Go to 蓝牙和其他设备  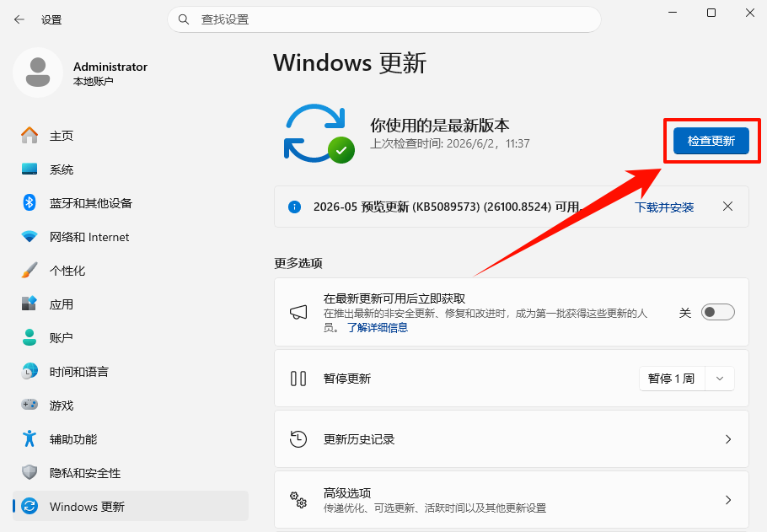pyautogui.click(x=131, y=202)
